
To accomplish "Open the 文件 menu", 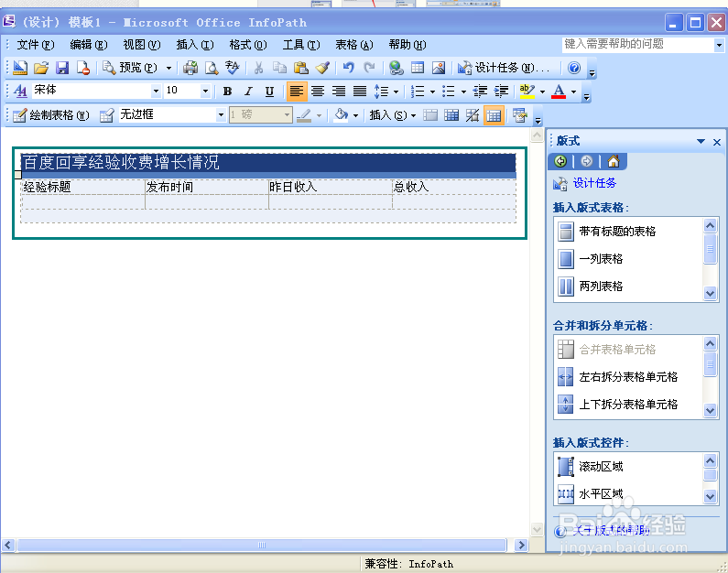I will 36,45.
